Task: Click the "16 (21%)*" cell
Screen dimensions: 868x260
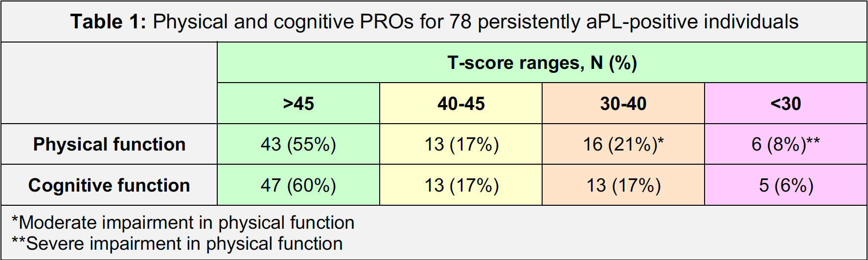Action: (x=623, y=144)
